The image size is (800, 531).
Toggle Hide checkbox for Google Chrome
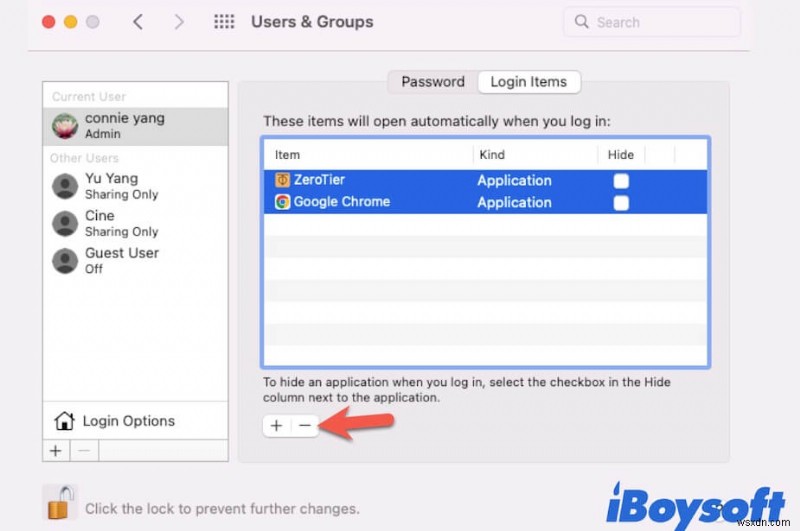[621, 203]
